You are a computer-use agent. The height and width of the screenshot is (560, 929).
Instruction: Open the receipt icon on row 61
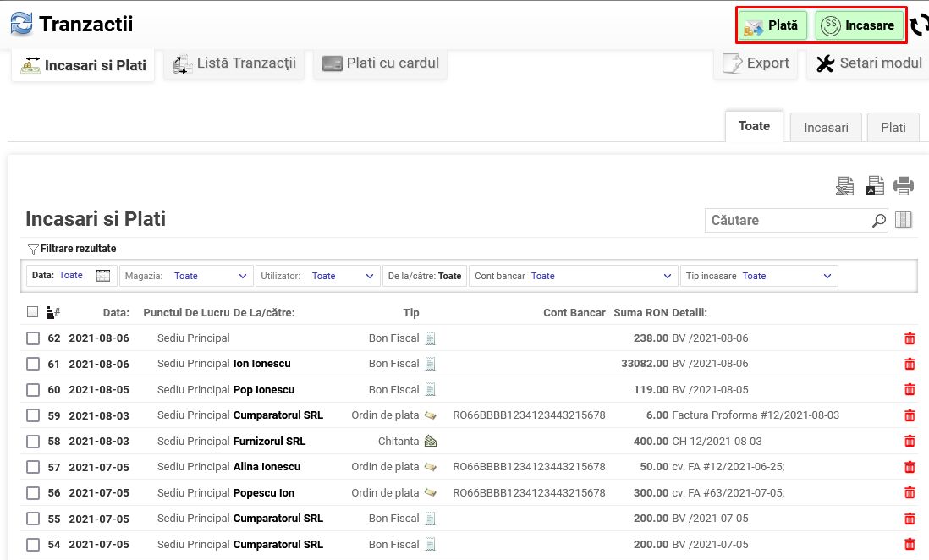click(x=430, y=364)
